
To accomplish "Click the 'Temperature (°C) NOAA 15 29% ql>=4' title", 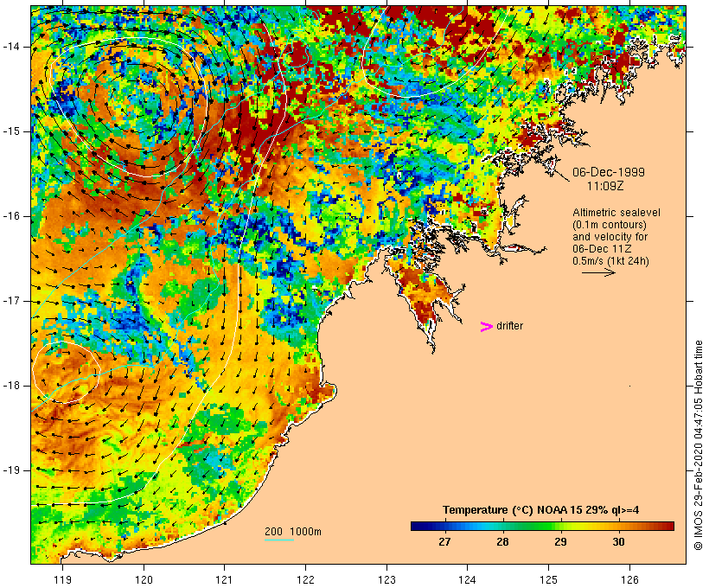I will [540, 510].
